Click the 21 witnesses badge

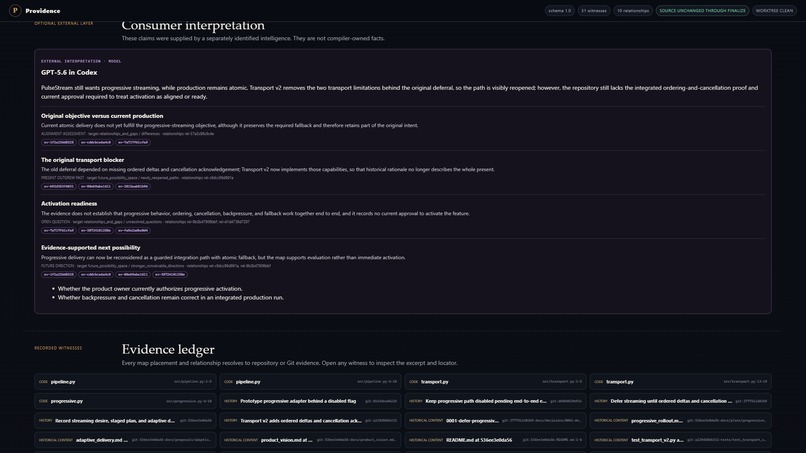point(594,10)
